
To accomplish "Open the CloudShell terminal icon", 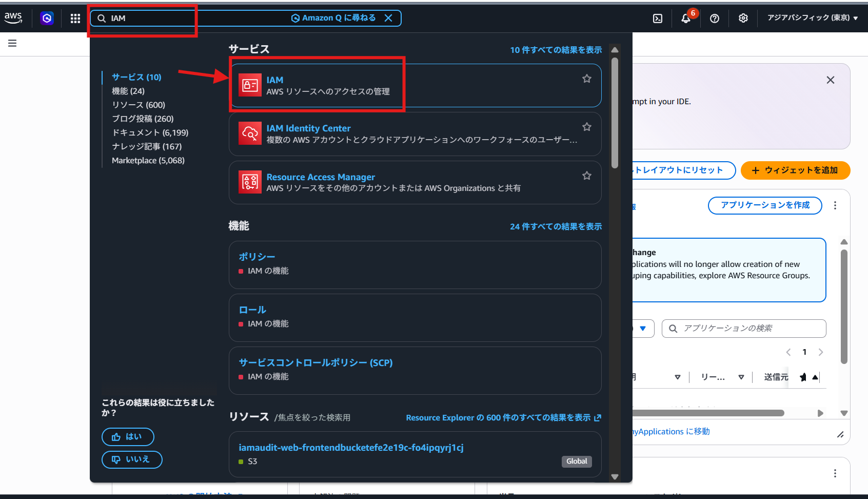I will [658, 18].
